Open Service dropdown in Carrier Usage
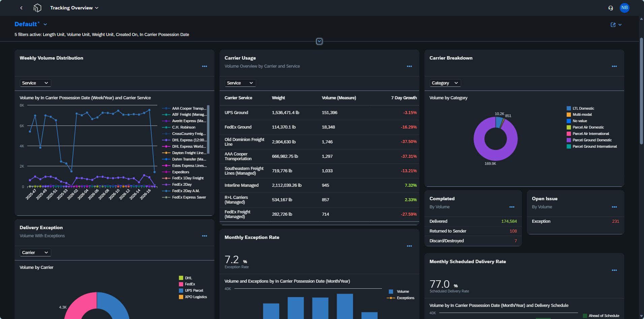 pyautogui.click(x=240, y=83)
